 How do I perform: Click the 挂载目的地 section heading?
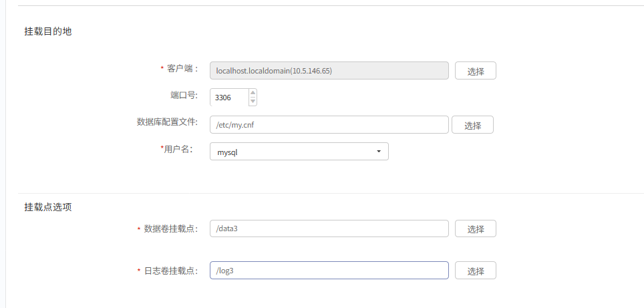(x=48, y=31)
